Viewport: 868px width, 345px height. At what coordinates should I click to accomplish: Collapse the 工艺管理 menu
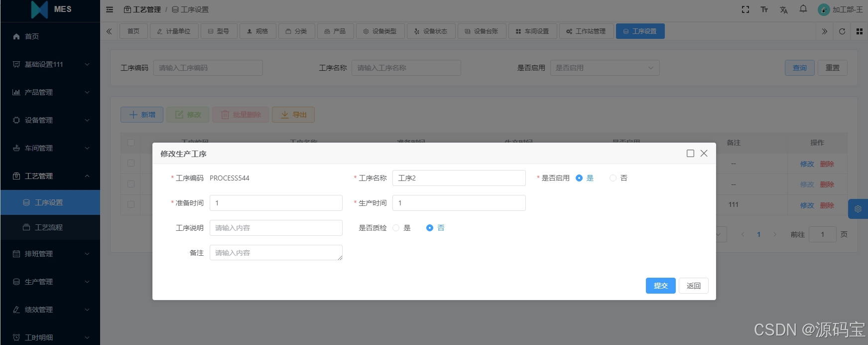(87, 176)
